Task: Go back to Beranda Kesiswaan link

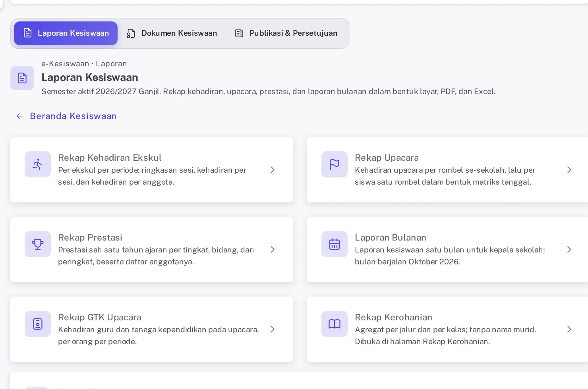Action: pos(73,116)
